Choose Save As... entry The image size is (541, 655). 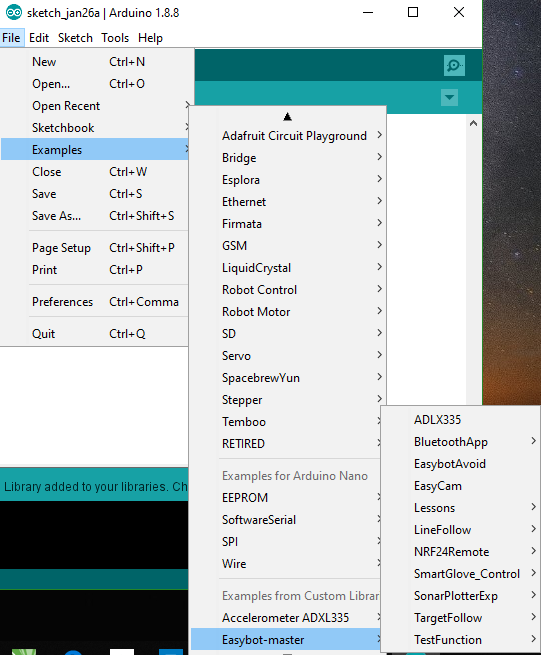pos(95,216)
